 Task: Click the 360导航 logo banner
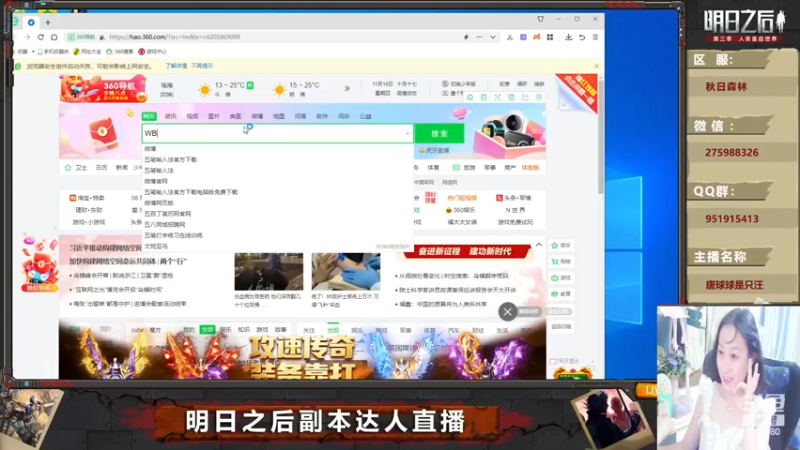point(104,89)
